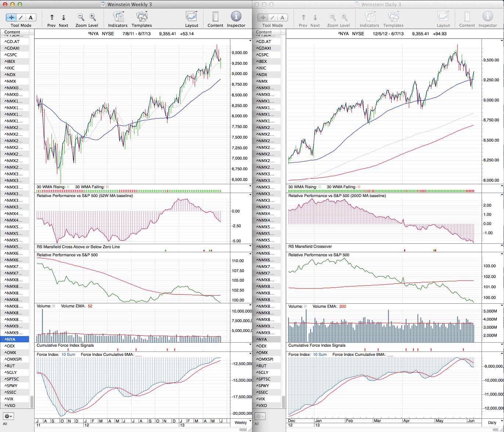Select ^RUT in the Daily window symbol list

pos(262,366)
